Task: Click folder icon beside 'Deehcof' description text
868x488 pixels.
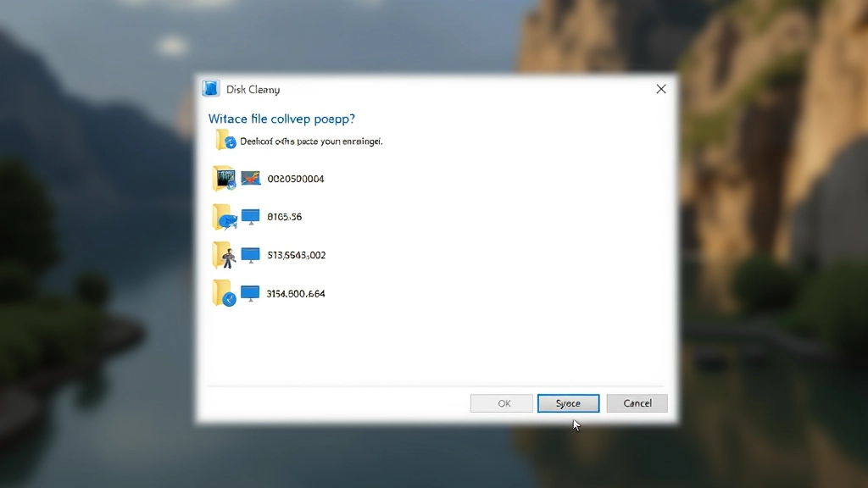Action: coord(225,140)
